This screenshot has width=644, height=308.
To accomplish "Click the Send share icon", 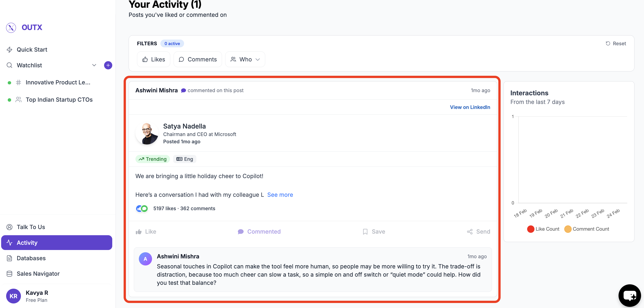I will 469,232.
